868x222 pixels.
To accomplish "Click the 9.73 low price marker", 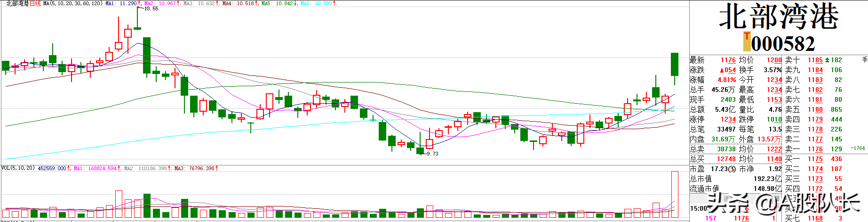I will (432, 154).
